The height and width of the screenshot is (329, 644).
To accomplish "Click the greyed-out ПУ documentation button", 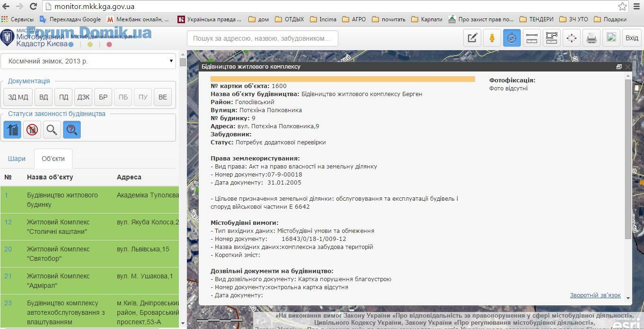I will pyautogui.click(x=143, y=97).
